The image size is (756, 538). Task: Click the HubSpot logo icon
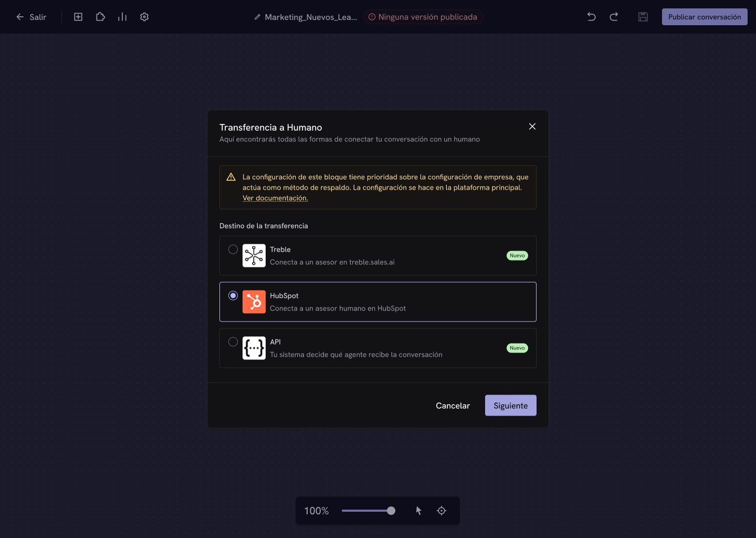pos(254,302)
